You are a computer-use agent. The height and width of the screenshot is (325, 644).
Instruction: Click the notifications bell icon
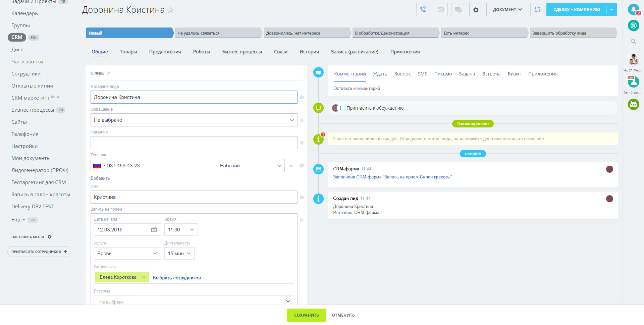(x=633, y=10)
